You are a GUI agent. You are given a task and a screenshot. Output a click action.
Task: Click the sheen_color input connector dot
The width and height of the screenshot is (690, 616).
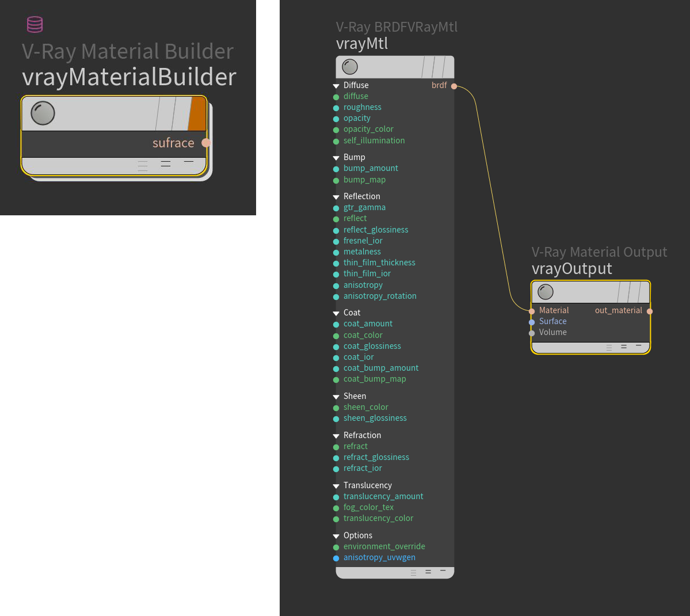point(336,408)
